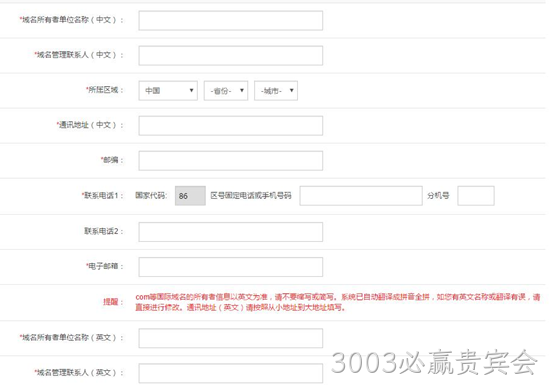Click the 邮编 label
Screen dimensions: 550x385
tap(112, 160)
